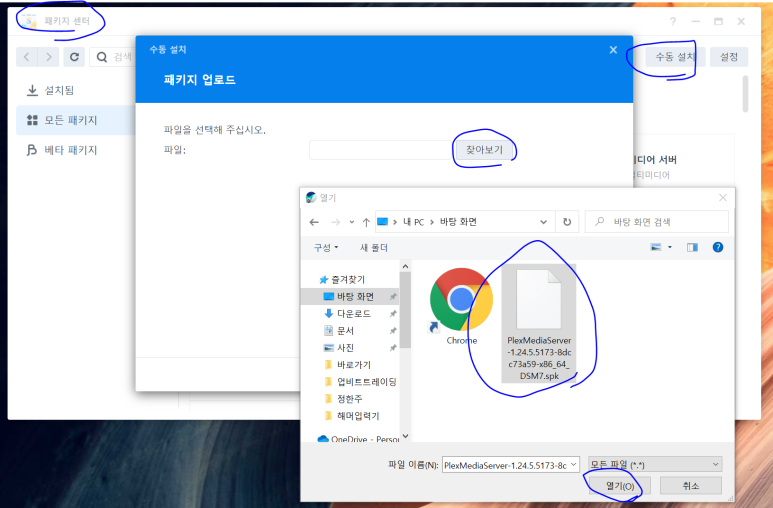
Task: Refresh the Package Center list
Action: tap(74, 57)
